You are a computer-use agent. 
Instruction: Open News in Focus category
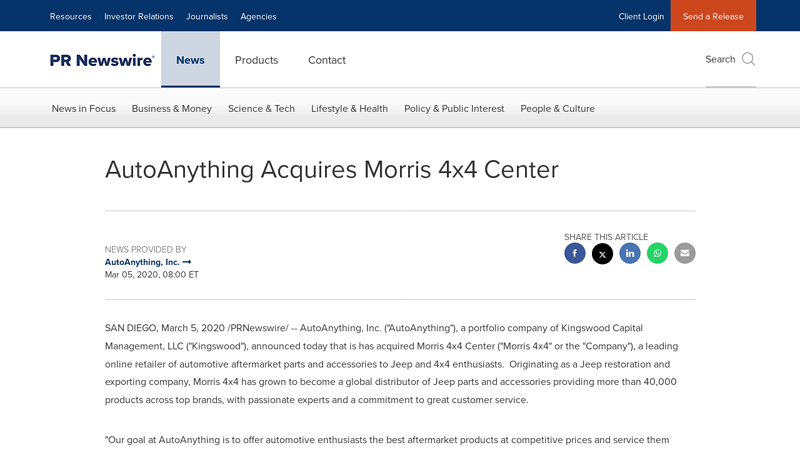(x=84, y=109)
